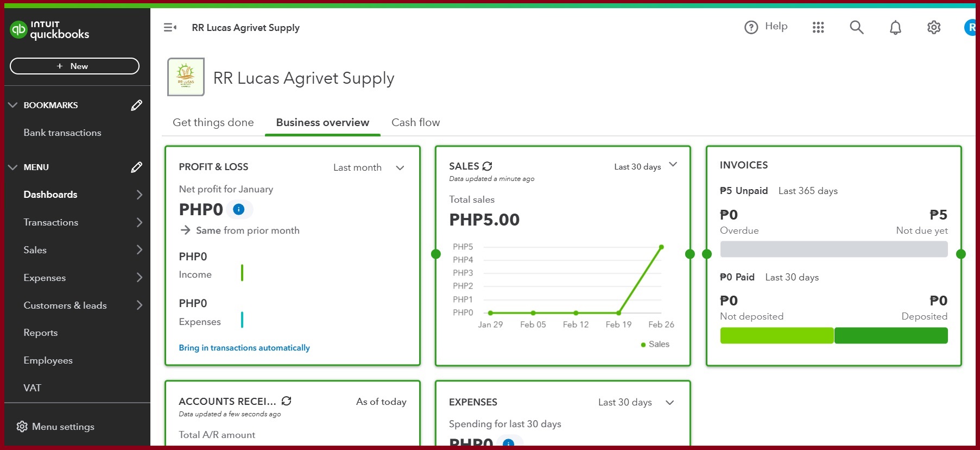Click the light green Not deposited bar
Image resolution: width=980 pixels, height=450 pixels.
point(776,335)
